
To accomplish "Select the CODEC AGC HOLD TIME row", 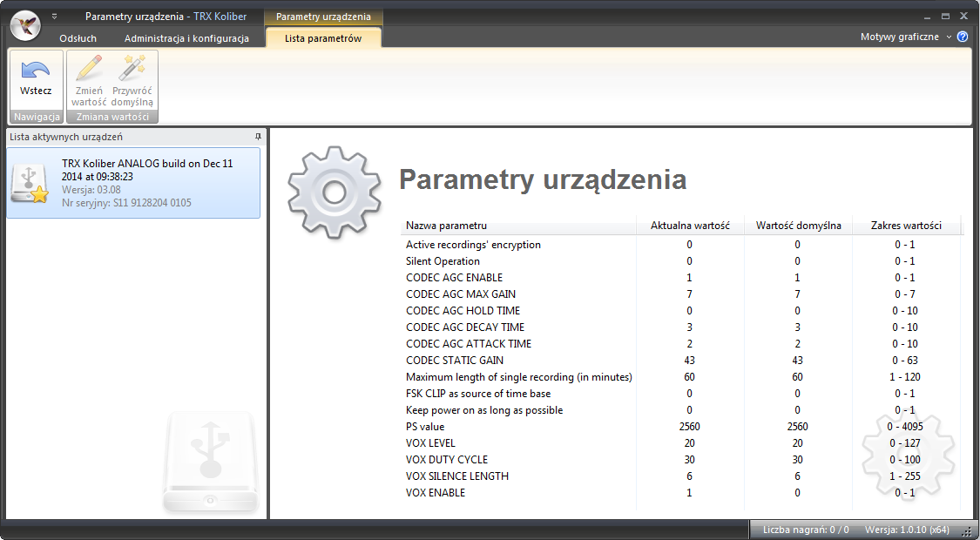I will [680, 311].
